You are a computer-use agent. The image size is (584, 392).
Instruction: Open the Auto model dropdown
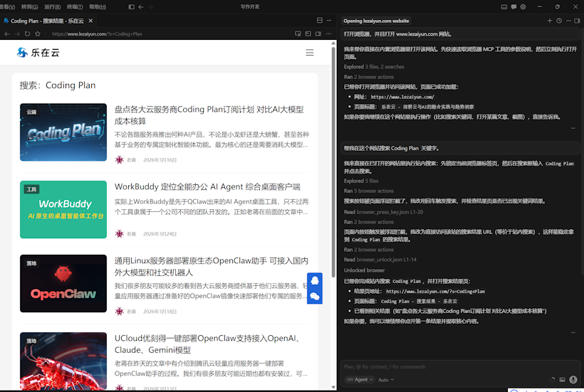click(386, 380)
